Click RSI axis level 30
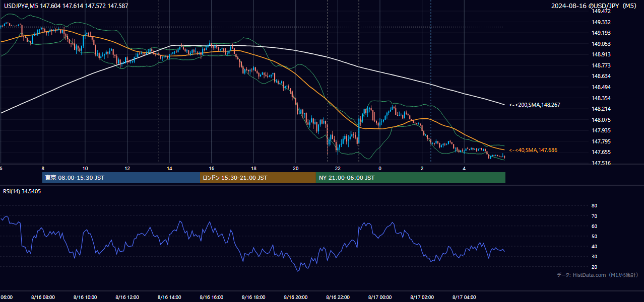 click(x=594, y=257)
